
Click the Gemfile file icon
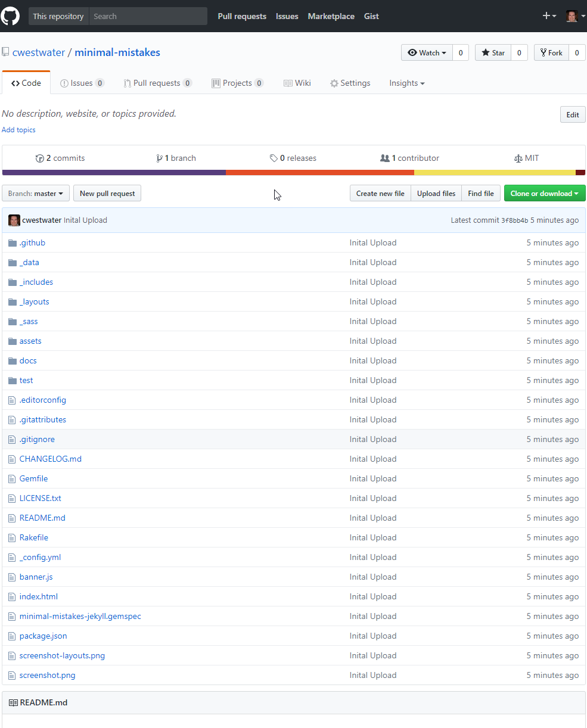pyautogui.click(x=12, y=479)
